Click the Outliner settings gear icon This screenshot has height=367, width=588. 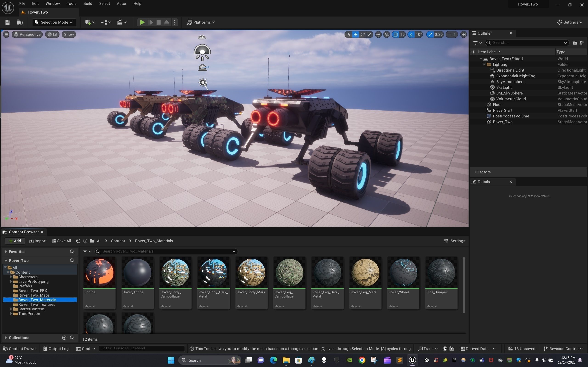[582, 43]
